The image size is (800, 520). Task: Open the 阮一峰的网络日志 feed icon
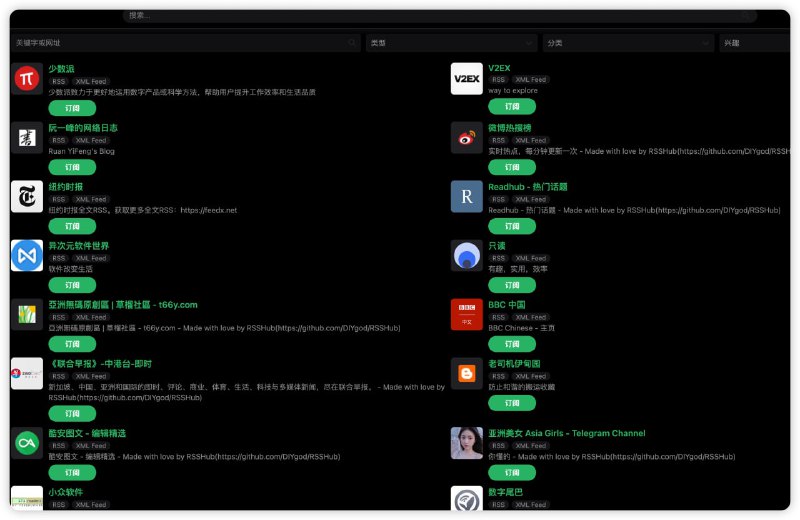click(27, 138)
